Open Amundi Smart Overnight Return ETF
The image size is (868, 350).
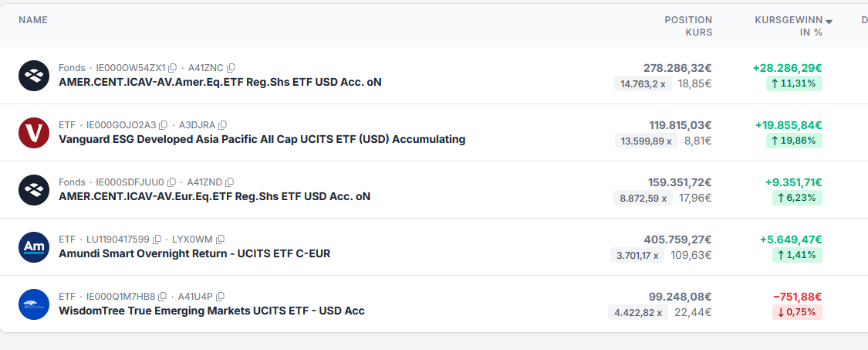194,253
